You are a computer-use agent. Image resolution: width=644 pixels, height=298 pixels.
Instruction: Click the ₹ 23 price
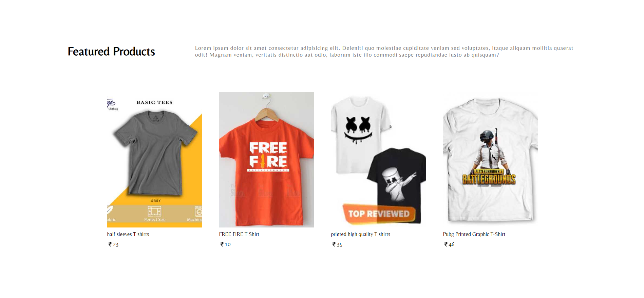pyautogui.click(x=113, y=244)
